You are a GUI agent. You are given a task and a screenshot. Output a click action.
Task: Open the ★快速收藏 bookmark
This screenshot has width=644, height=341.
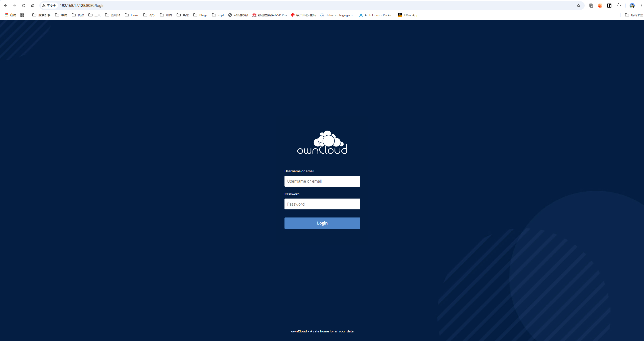[x=238, y=15]
